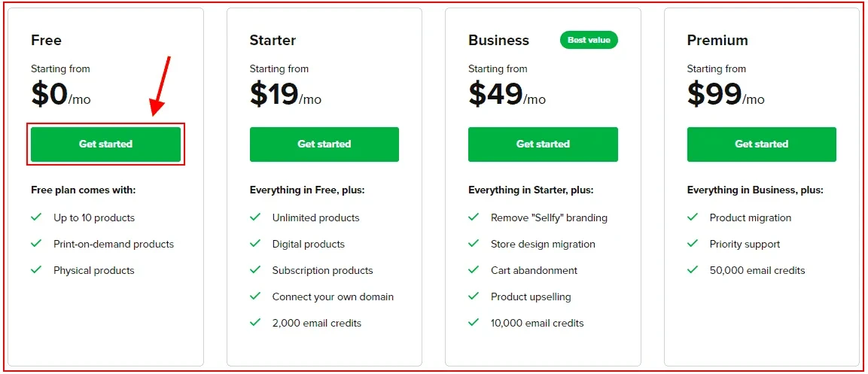Click checkmark next to Remove "Sellfy" branding
The image size is (868, 374).
pos(474,217)
